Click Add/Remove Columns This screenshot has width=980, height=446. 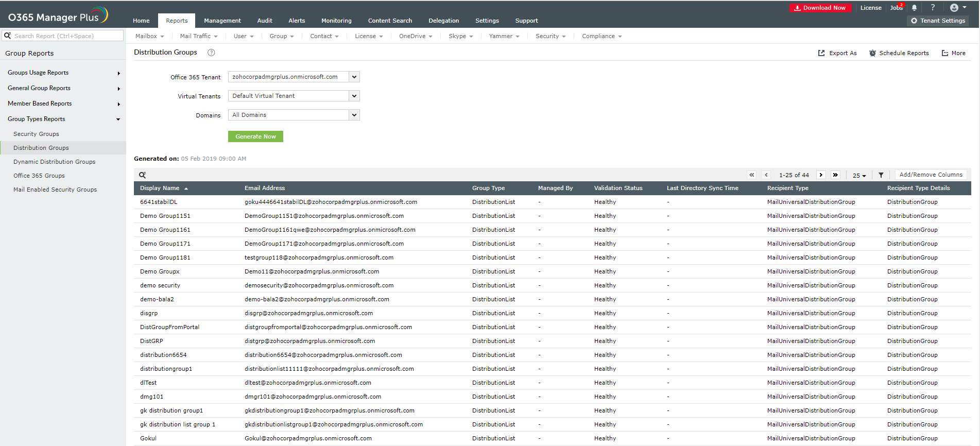coord(931,175)
